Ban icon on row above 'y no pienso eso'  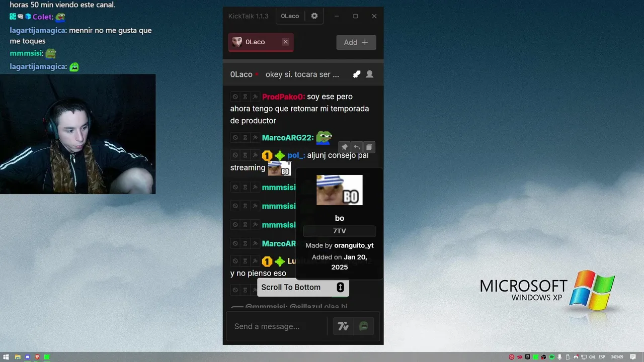tap(235, 261)
